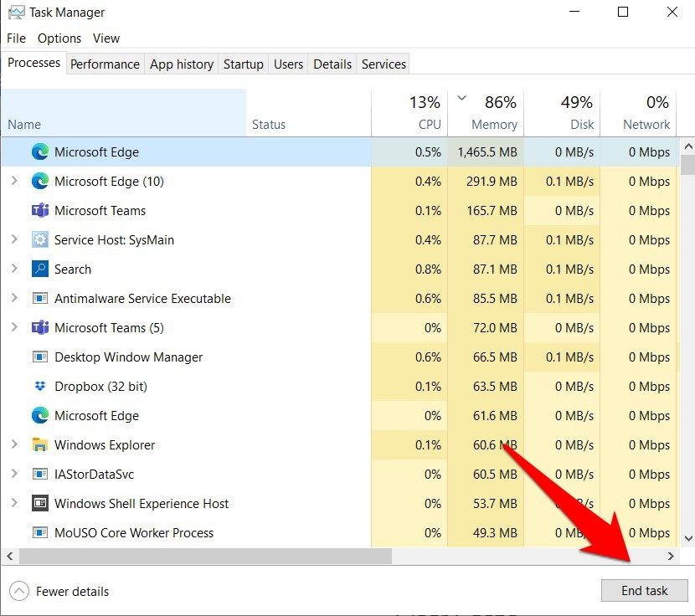This screenshot has width=695, height=616.
Task: Collapse view with Fewer details toggle
Action: point(60,592)
